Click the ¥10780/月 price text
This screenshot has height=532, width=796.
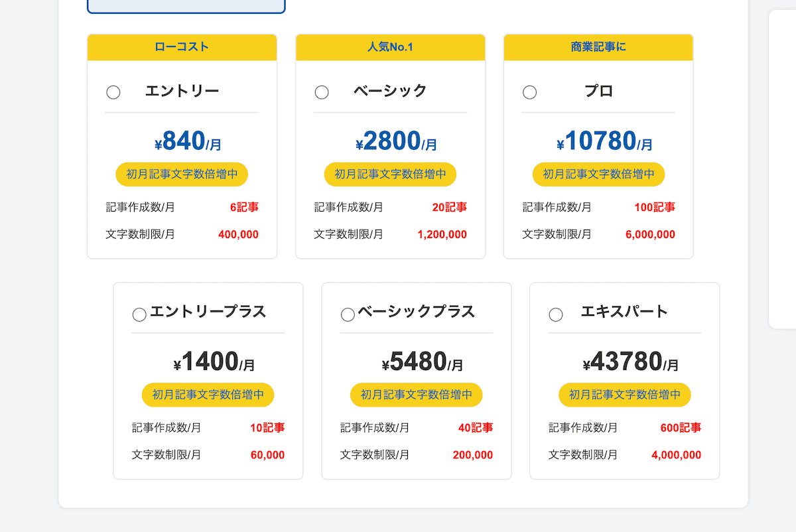click(x=604, y=142)
